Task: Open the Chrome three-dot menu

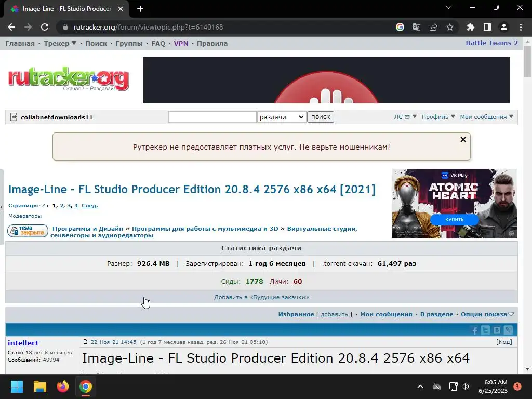Action: click(x=521, y=27)
